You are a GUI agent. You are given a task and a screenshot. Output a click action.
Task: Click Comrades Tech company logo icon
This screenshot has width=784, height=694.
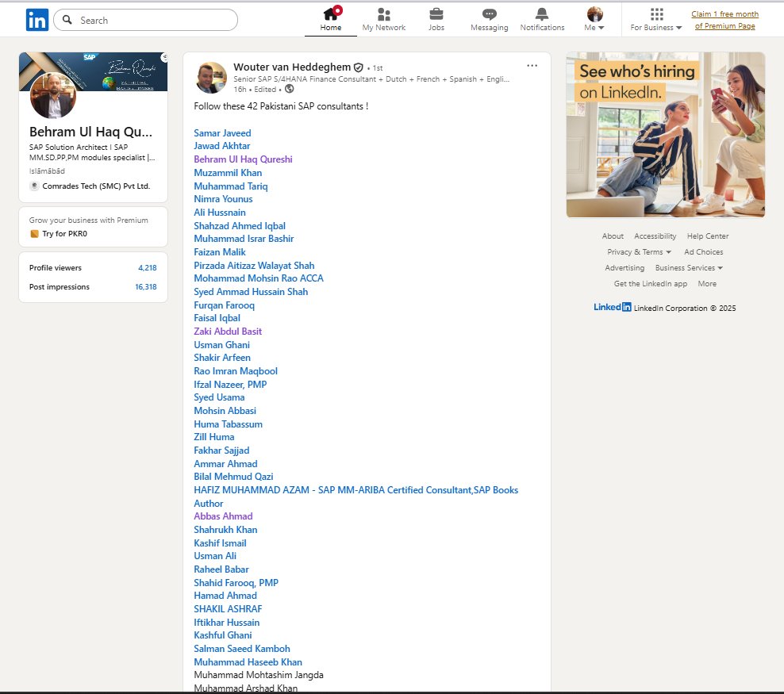point(34,186)
